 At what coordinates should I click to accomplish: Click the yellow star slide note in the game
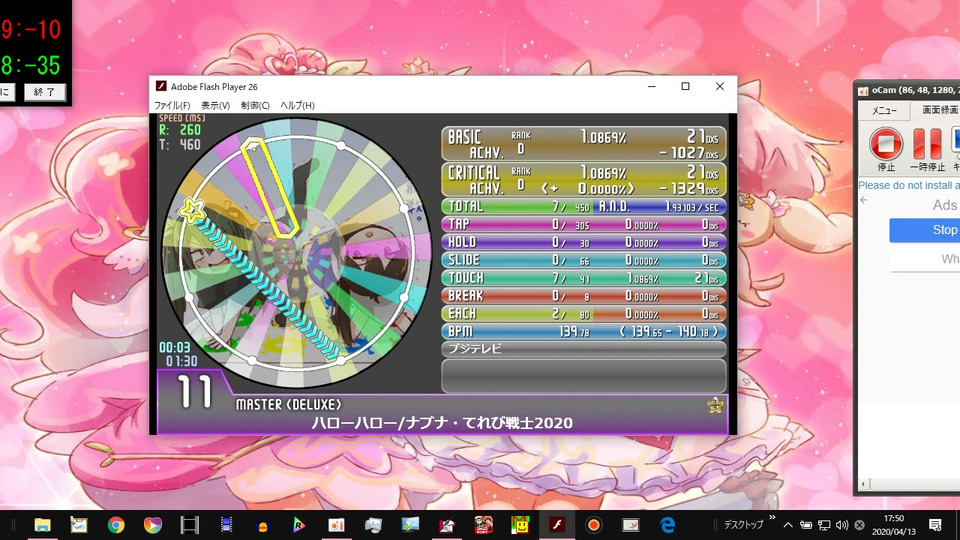(x=193, y=210)
